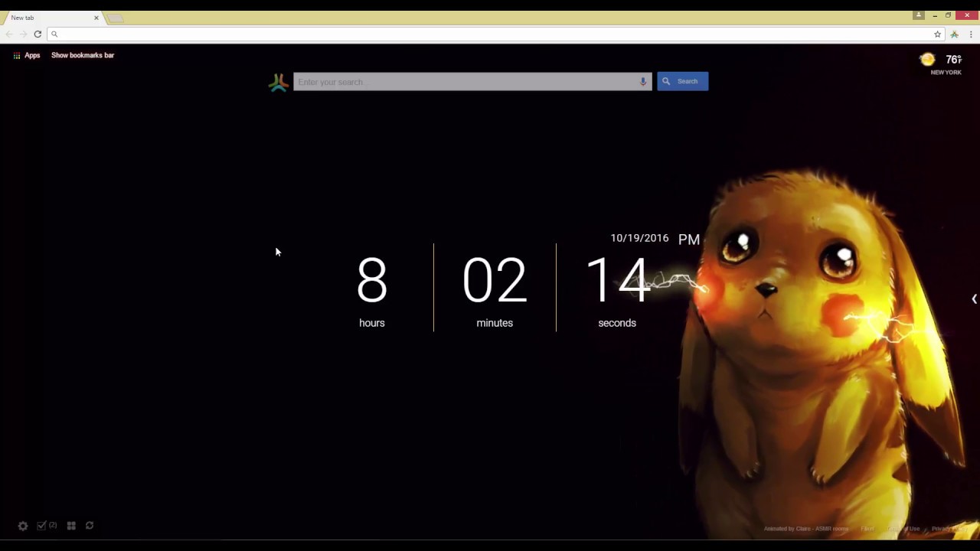
Task: Open the Apps shortcut
Action: pyautogui.click(x=26, y=55)
